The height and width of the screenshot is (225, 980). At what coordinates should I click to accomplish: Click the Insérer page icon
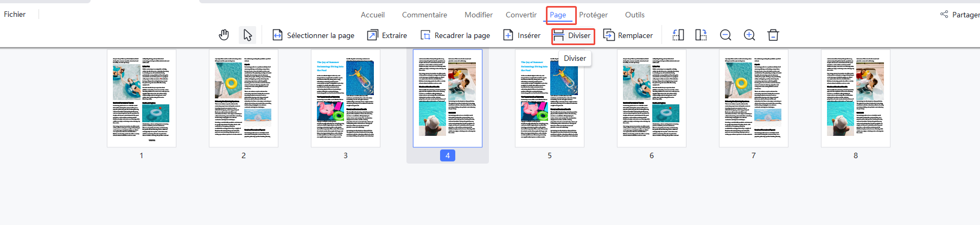coord(508,35)
